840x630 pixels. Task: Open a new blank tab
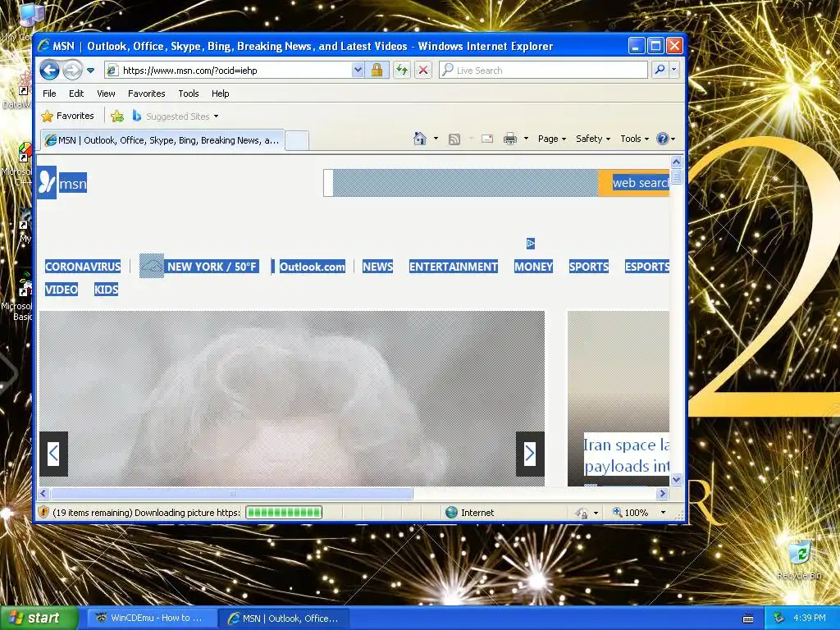297,141
